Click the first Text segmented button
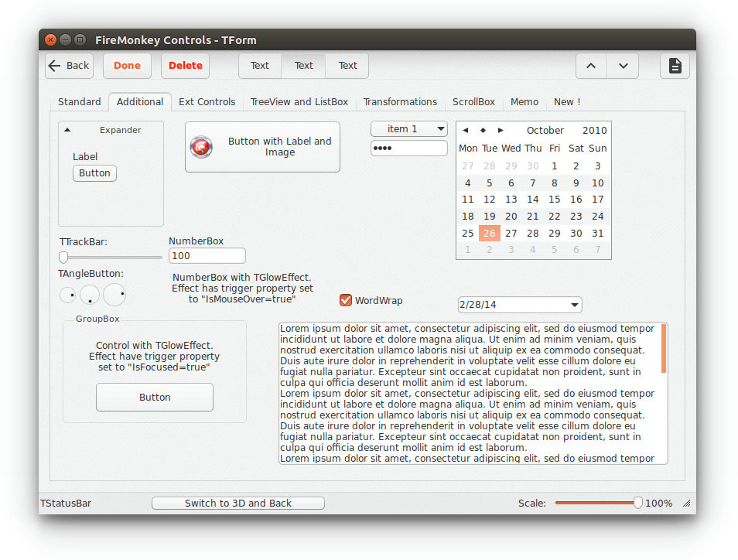The width and height of the screenshot is (738, 560). point(260,66)
